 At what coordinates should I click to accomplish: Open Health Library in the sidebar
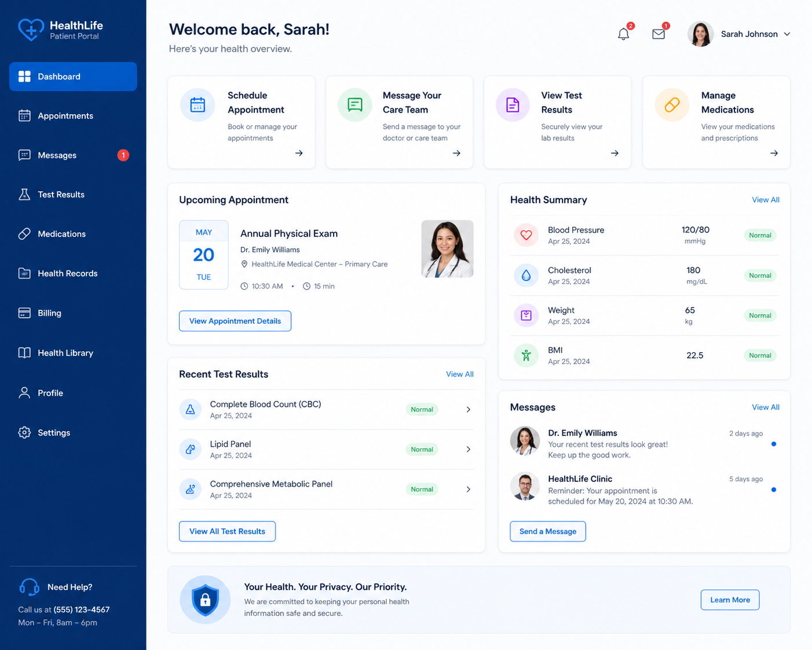73,353
